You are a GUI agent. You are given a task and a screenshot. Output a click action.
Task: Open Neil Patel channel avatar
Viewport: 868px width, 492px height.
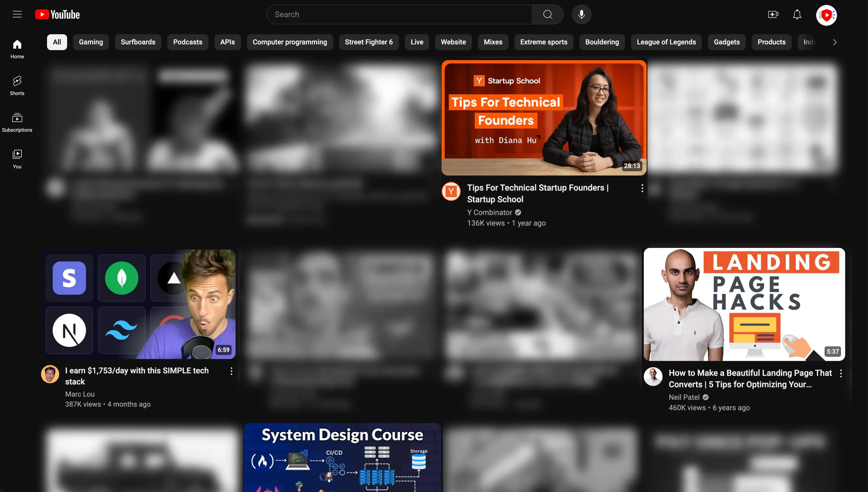tap(653, 377)
